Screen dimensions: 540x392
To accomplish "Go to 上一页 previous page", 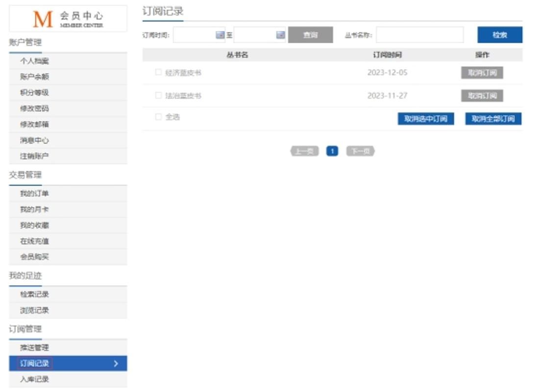I will tap(304, 151).
